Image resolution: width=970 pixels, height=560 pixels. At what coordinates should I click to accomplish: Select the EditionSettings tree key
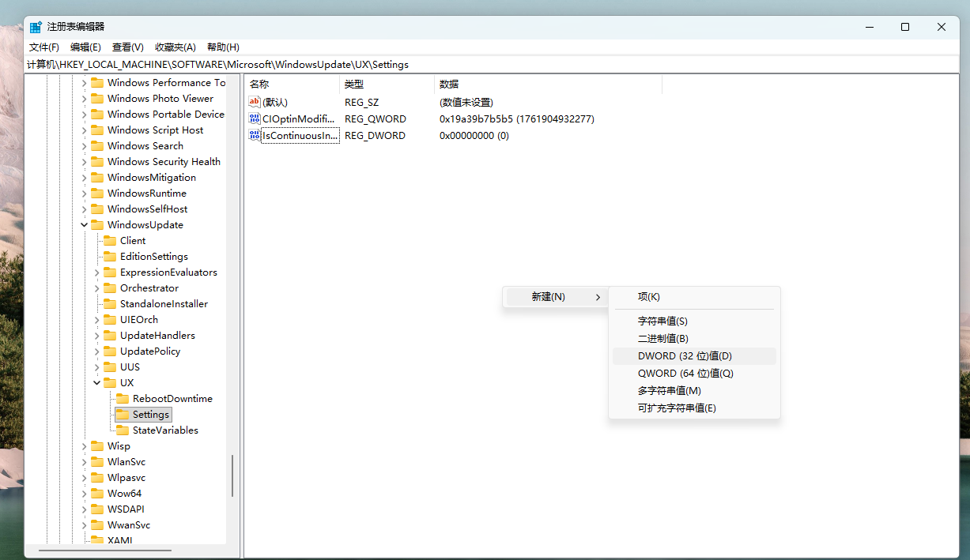pos(154,257)
